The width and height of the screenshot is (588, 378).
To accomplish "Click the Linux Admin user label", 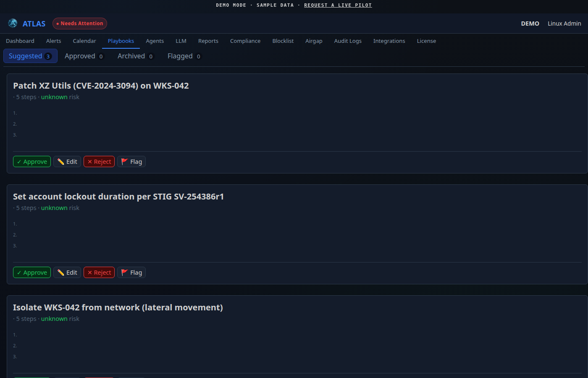I will [x=564, y=24].
